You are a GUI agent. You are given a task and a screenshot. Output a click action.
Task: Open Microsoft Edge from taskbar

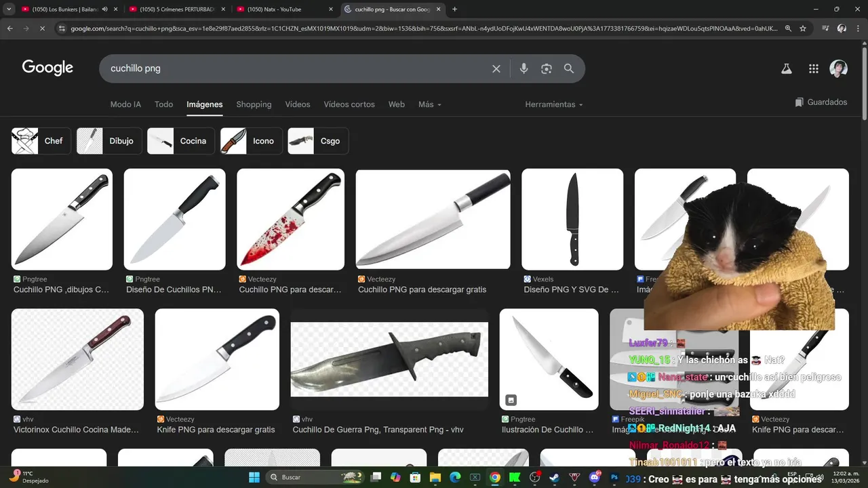[x=455, y=477]
